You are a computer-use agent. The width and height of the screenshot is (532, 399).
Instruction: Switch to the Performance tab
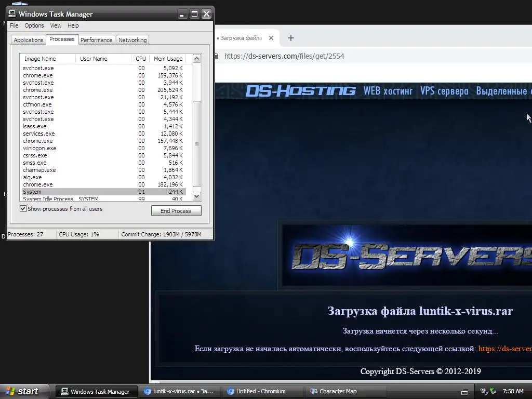pyautogui.click(x=96, y=40)
